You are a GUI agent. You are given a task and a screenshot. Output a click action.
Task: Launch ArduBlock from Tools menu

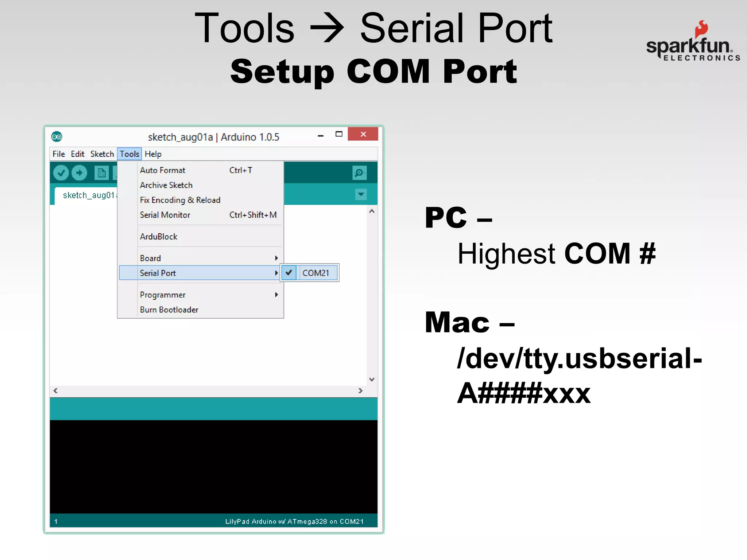[x=201, y=237]
